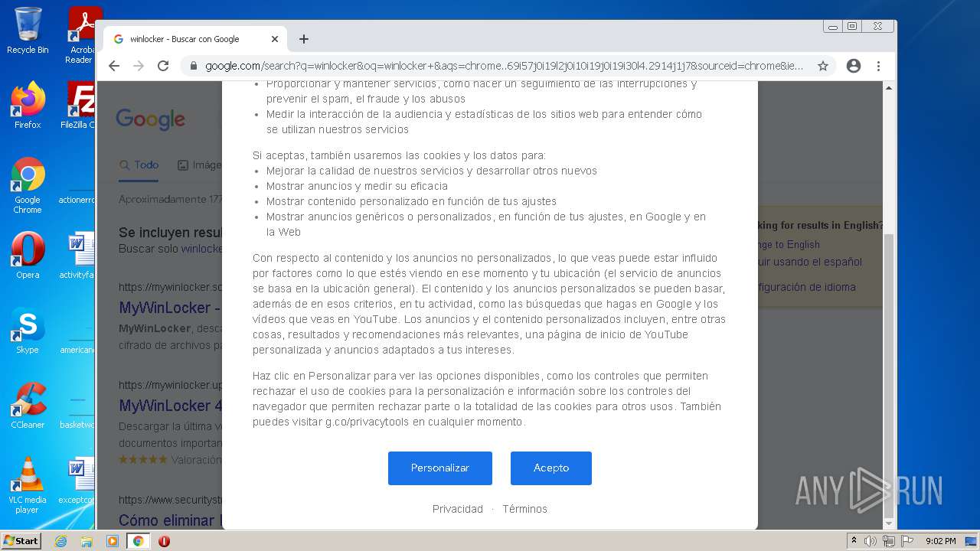This screenshot has height=551, width=980.
Task: Click the Chrome back arrow
Action: click(x=114, y=66)
